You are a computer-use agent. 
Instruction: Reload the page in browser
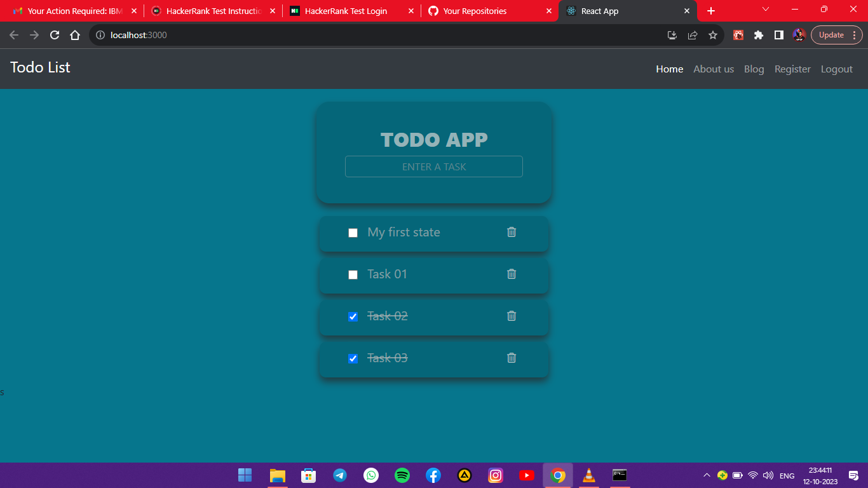click(55, 36)
